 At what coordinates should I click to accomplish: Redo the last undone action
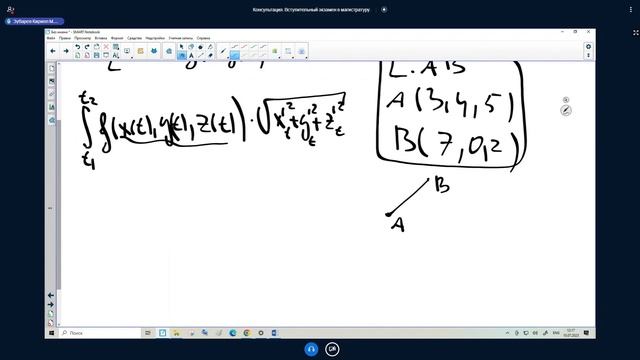pyautogui.click(x=87, y=47)
